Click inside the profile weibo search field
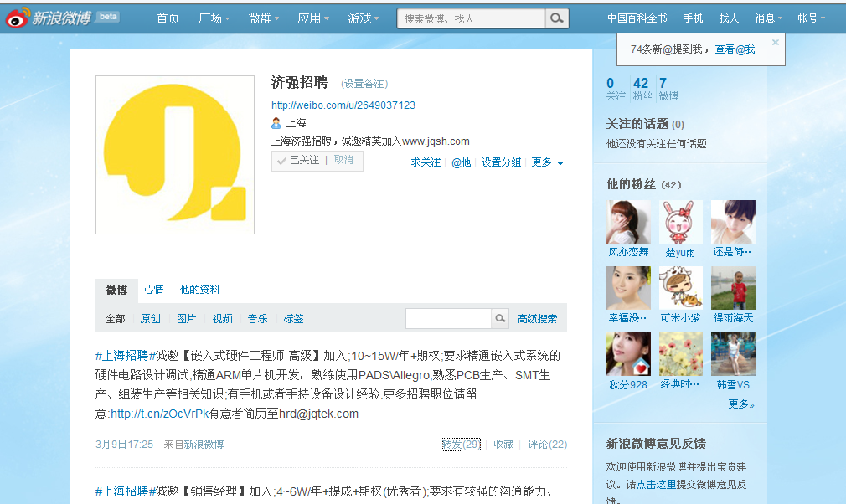846x504 pixels. (446, 318)
